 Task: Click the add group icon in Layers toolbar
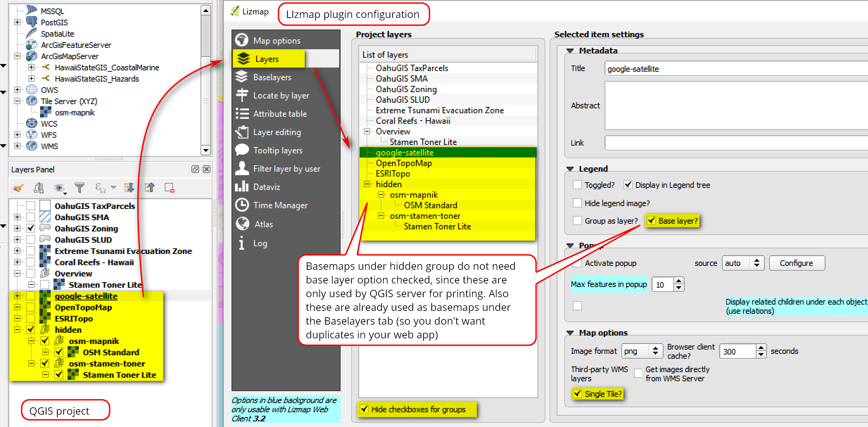[39, 188]
